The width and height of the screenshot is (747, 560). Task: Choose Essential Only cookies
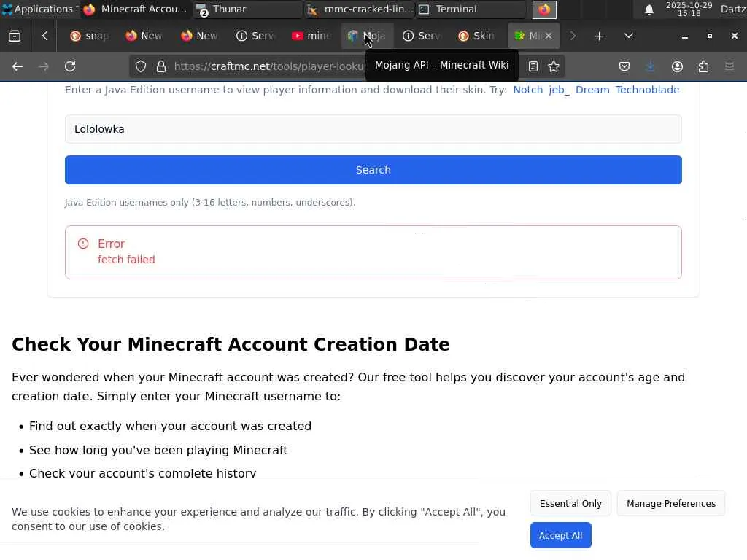(570, 503)
